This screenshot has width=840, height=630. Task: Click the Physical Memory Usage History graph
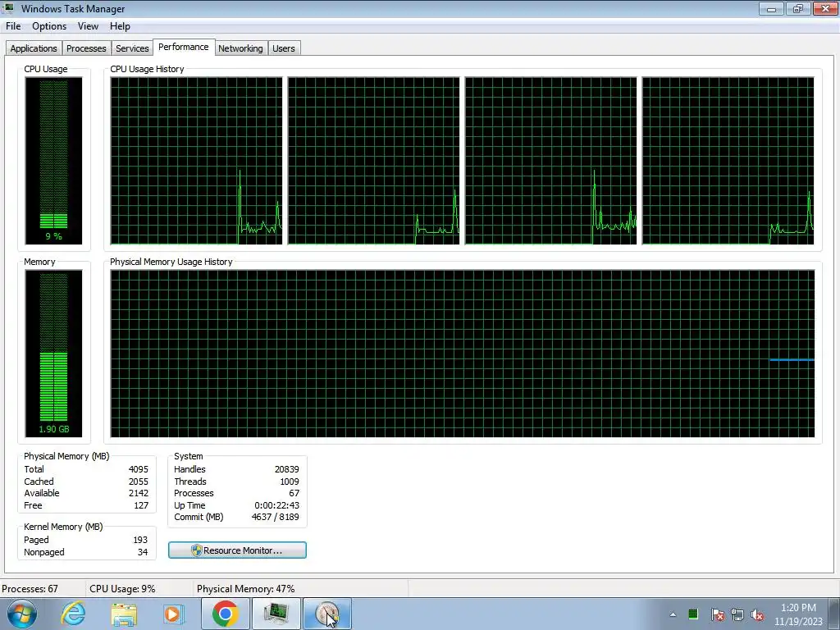[x=463, y=354]
